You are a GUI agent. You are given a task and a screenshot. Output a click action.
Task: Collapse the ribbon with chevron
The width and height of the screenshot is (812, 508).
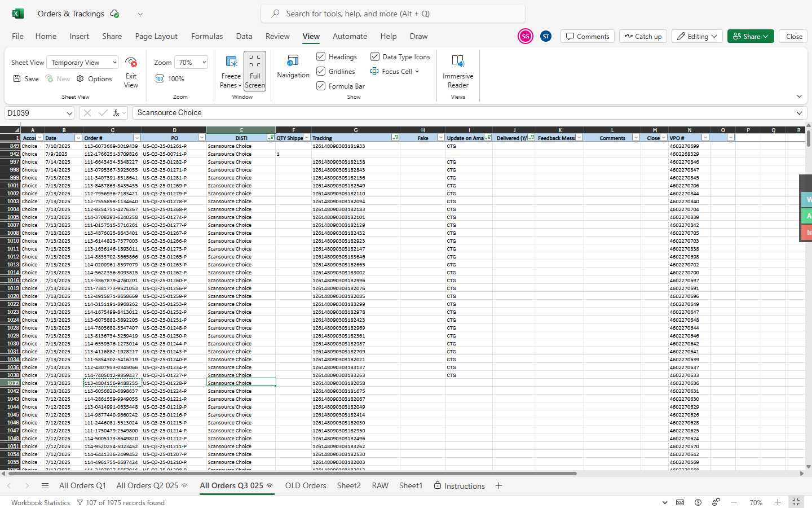pyautogui.click(x=799, y=97)
